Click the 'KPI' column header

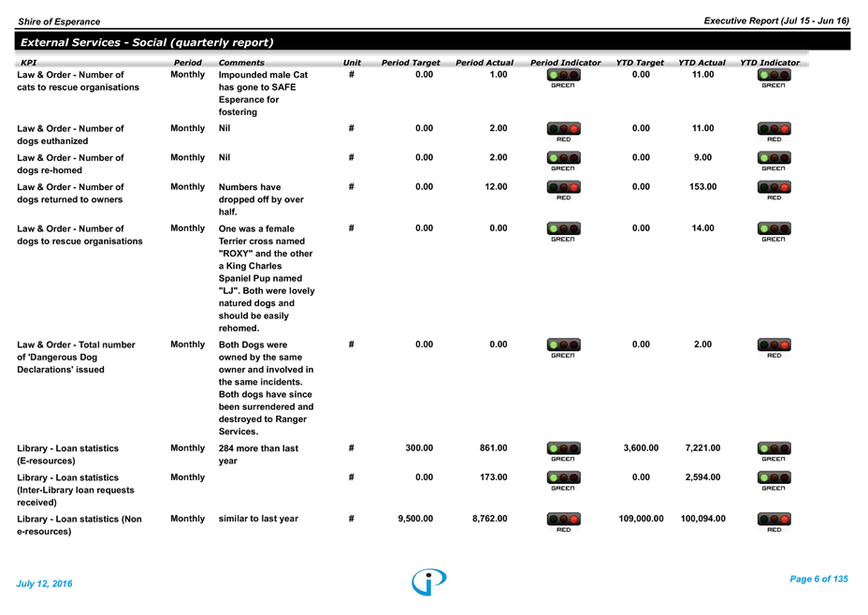tap(29, 63)
